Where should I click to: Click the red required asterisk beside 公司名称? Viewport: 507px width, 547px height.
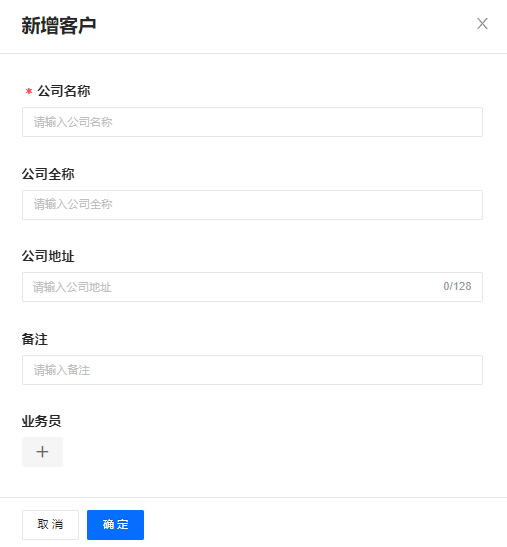point(29,91)
